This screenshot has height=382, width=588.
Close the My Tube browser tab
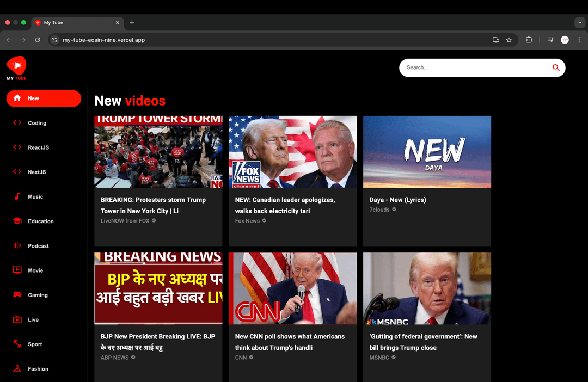pyautogui.click(x=118, y=22)
